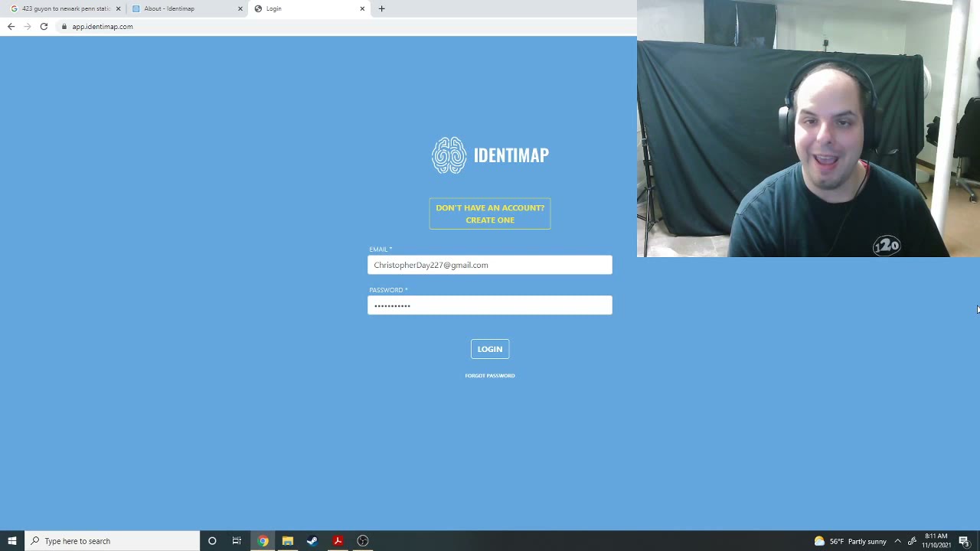
Task: Reload the current page
Action: [x=44, y=26]
